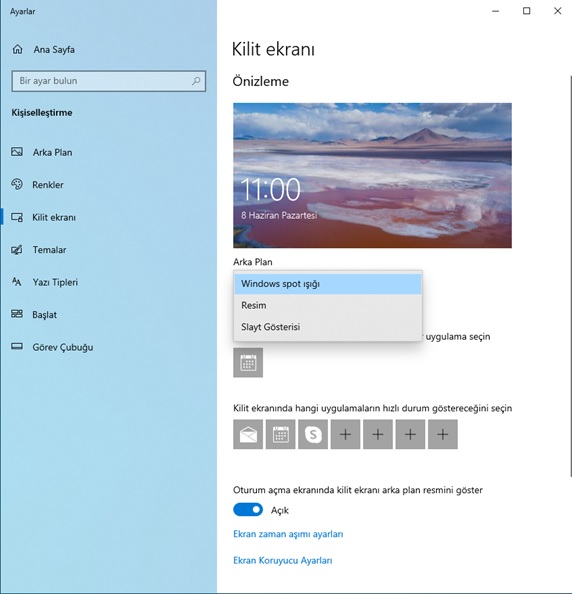Viewport: 572px width, 594px height.
Task: Click the Başlat tiles icon
Action: (x=17, y=314)
